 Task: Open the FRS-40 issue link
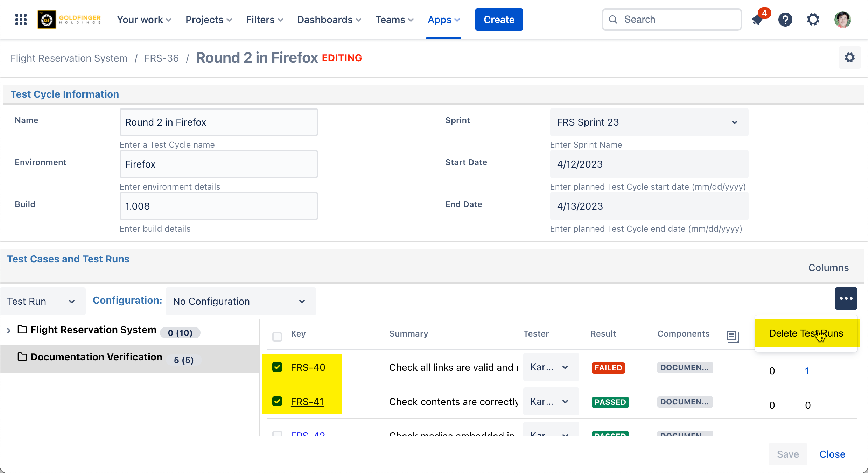click(308, 367)
